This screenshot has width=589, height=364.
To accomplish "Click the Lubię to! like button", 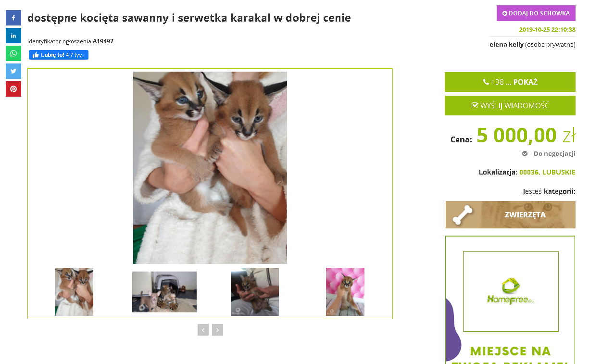I will pos(59,55).
